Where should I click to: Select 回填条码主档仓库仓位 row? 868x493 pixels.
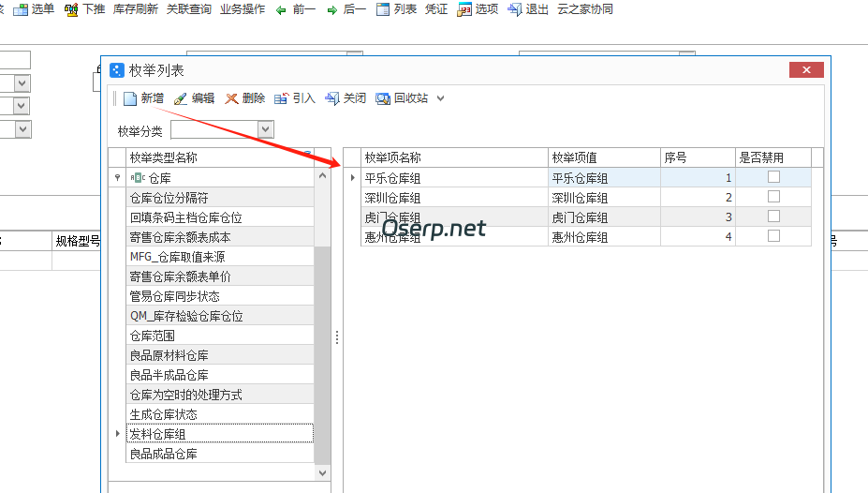[220, 217]
